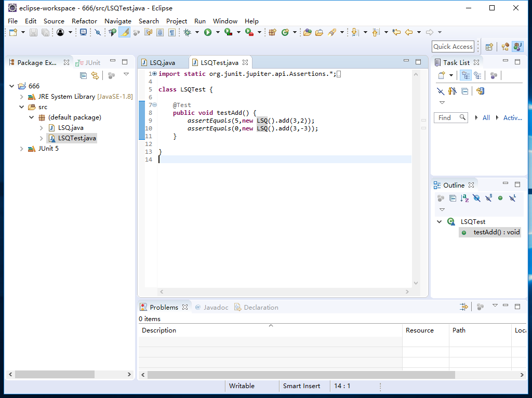Click New Task icon in Task List
The width and height of the screenshot is (532, 398).
tap(442, 75)
